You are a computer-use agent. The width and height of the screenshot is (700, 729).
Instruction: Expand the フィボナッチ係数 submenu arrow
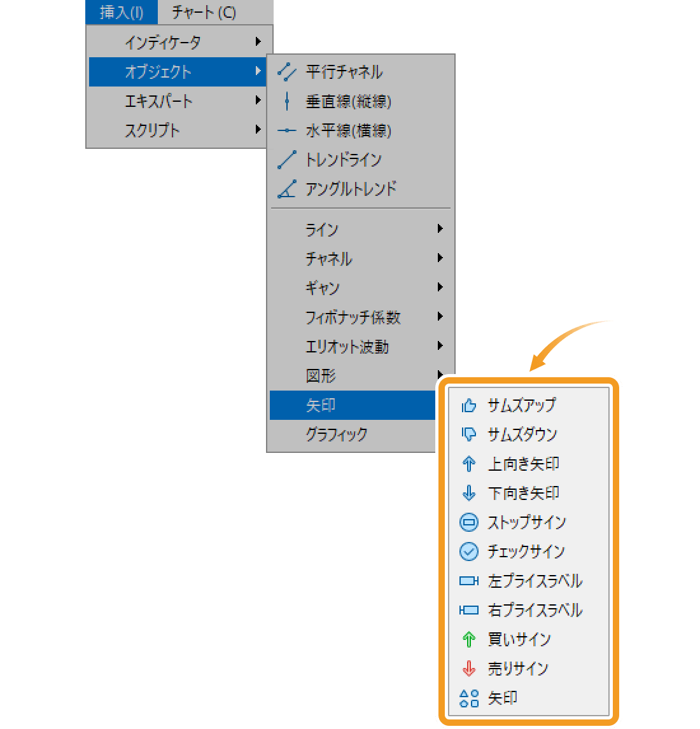[x=440, y=316]
